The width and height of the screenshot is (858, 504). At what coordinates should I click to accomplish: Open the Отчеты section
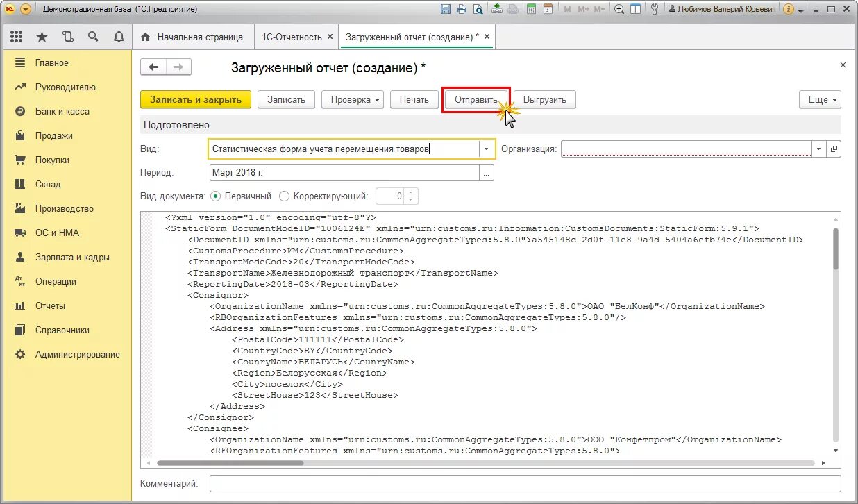66,305
